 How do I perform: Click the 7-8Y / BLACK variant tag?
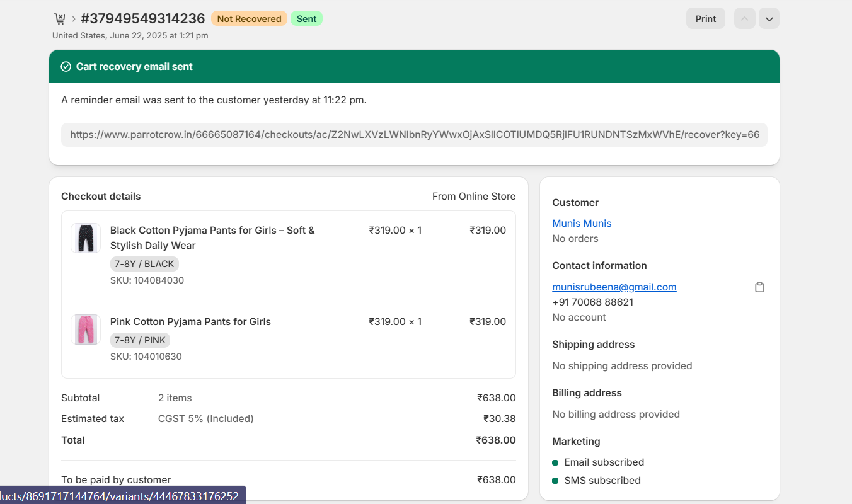coord(144,264)
